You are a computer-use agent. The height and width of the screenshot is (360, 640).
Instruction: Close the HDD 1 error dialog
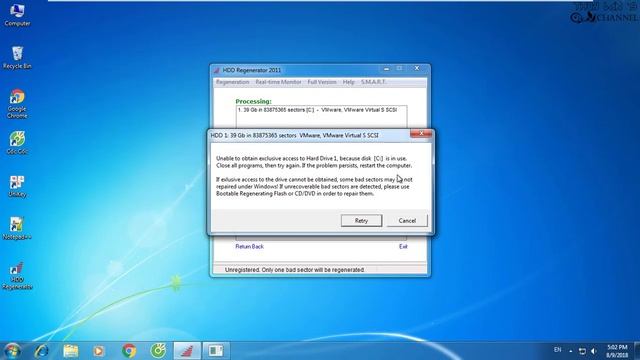[421, 133]
